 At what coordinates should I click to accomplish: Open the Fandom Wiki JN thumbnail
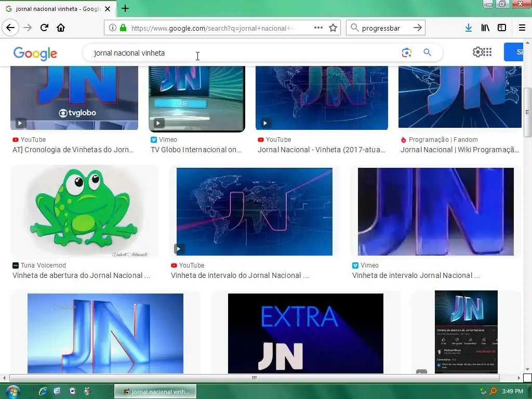point(460,97)
